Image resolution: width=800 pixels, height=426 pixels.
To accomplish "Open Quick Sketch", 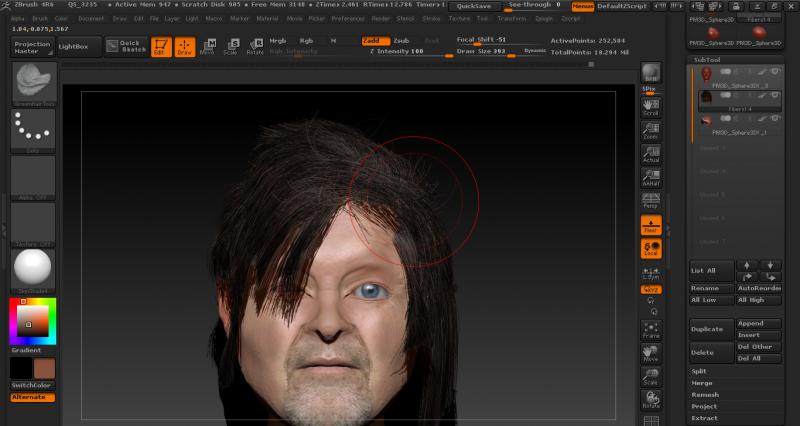I will click(x=125, y=46).
